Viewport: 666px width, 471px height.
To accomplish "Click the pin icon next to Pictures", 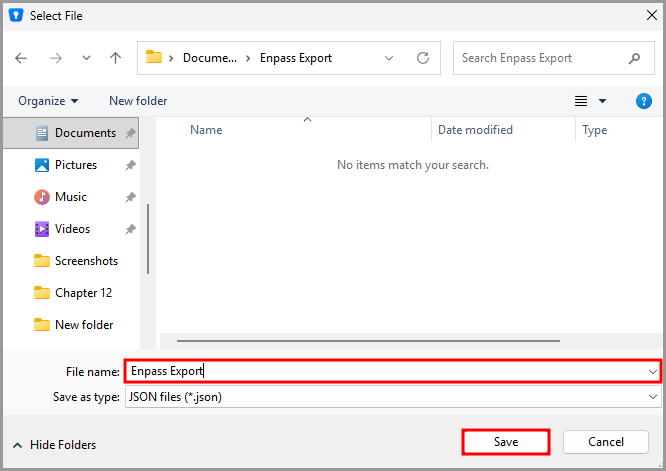I will pos(130,165).
